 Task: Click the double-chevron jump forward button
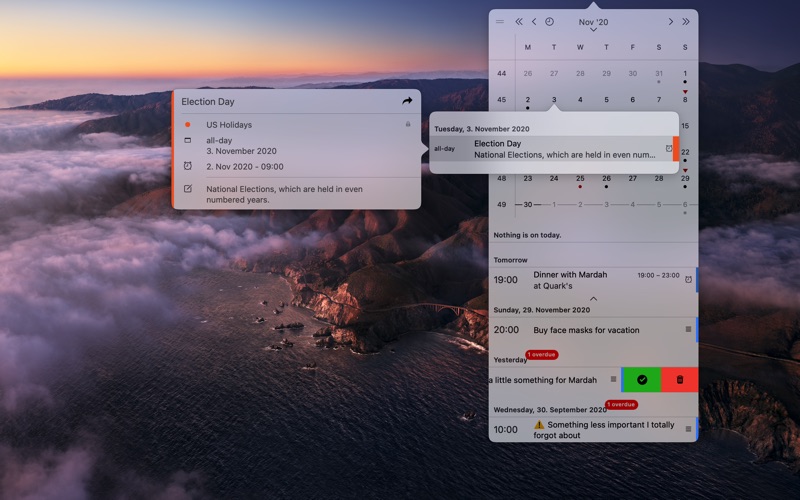click(686, 21)
